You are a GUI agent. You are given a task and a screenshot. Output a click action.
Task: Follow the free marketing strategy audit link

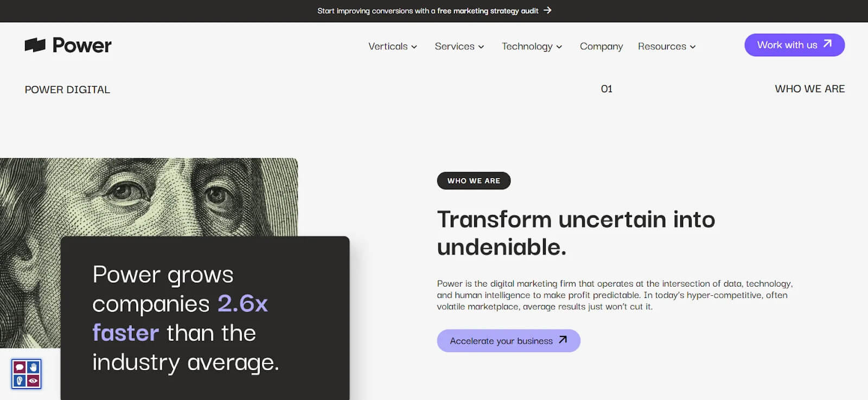click(x=487, y=11)
